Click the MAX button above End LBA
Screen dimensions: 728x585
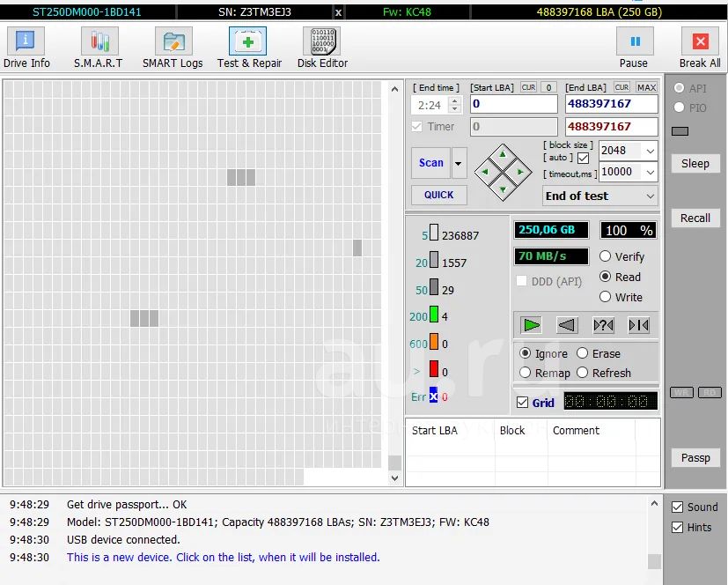[x=646, y=87]
